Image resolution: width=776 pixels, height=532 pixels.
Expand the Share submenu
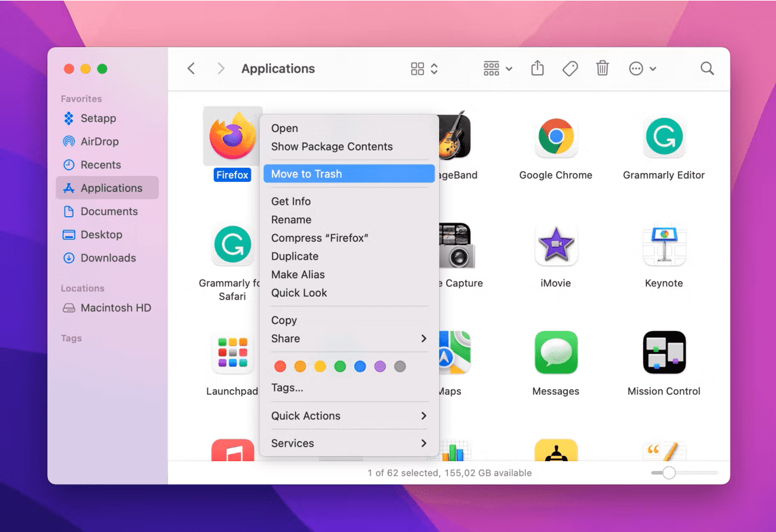pyautogui.click(x=350, y=339)
